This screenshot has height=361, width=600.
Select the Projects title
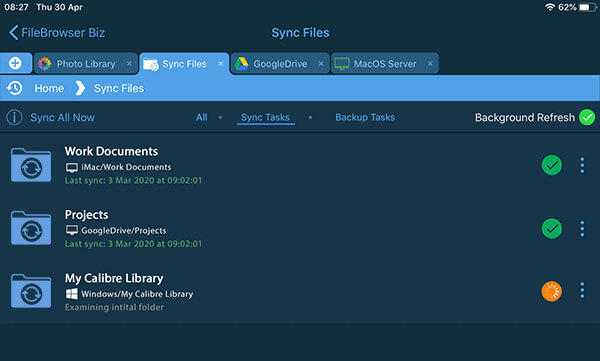[x=86, y=215]
